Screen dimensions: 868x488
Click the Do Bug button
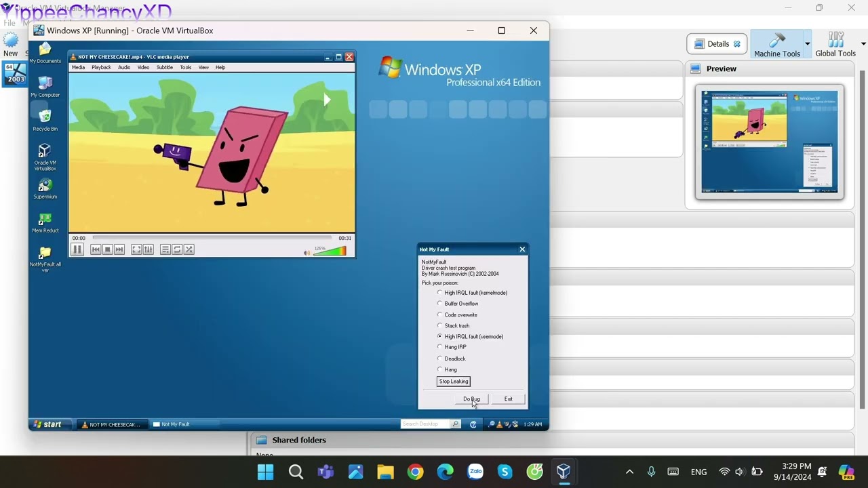pos(471,399)
